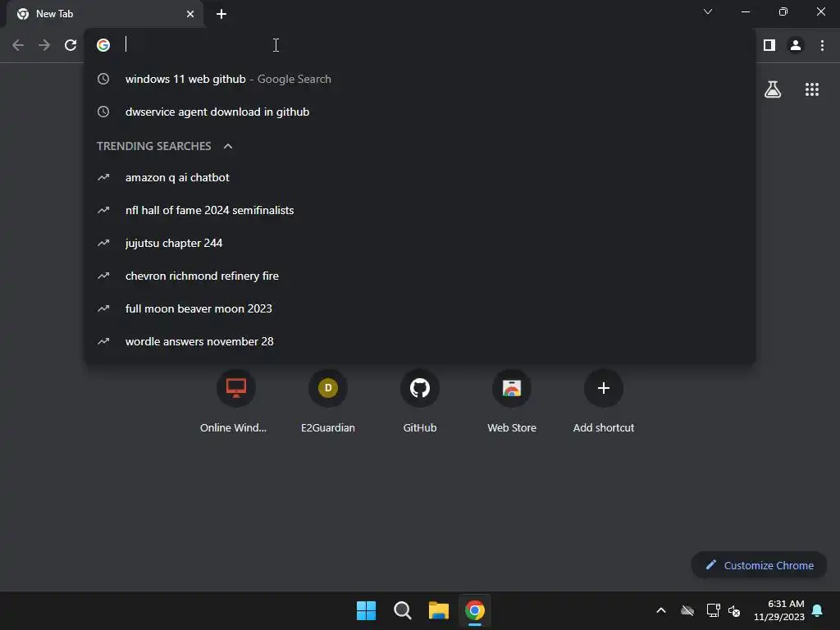Click the Customize Chrome button
Screen dimensions: 840x630
coord(759,565)
